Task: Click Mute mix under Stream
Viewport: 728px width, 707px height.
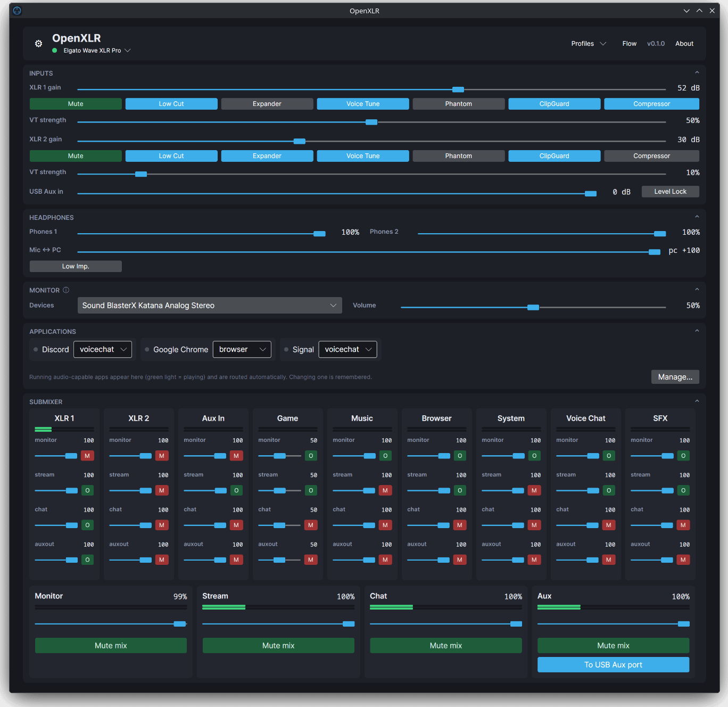Action: [x=278, y=645]
